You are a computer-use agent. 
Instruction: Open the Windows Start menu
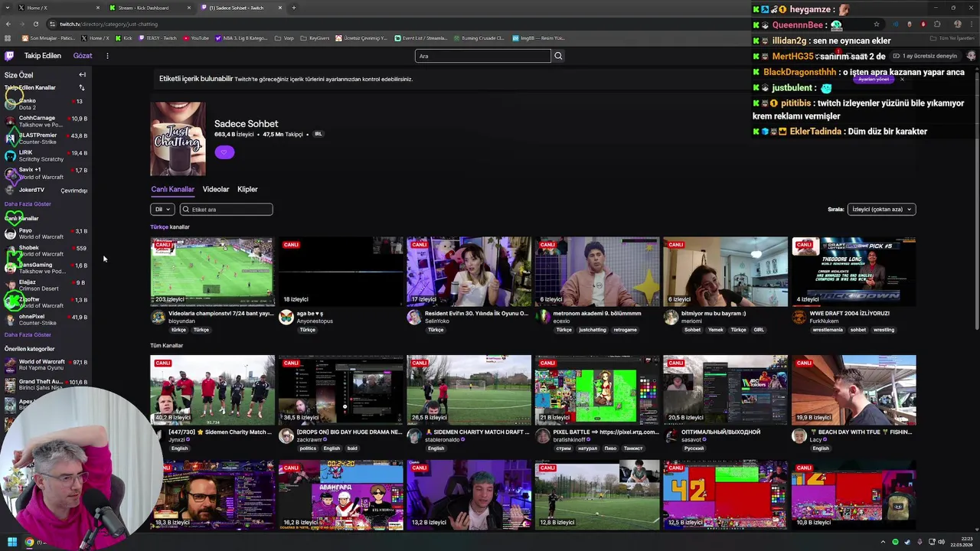pos(12,542)
